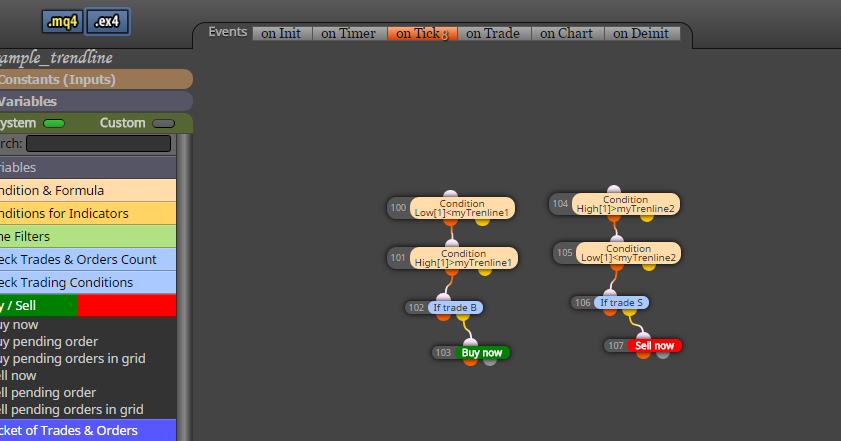Image resolution: width=841 pixels, height=441 pixels.
Task: Select block 103 Buy now node
Action: click(x=482, y=353)
